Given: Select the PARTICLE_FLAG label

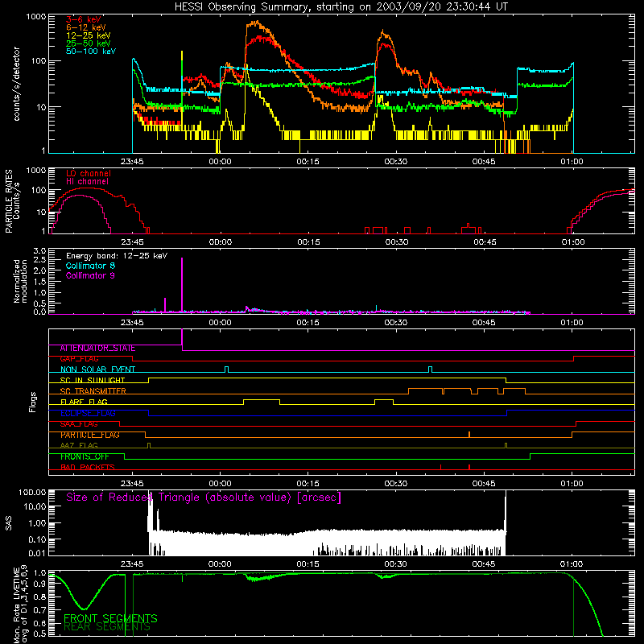Looking at the screenshot, I should (90, 435).
